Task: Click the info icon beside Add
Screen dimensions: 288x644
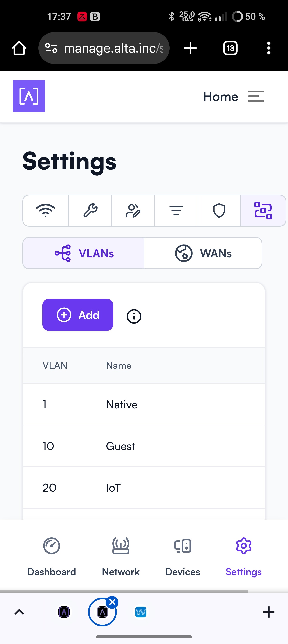Action: pyautogui.click(x=134, y=316)
